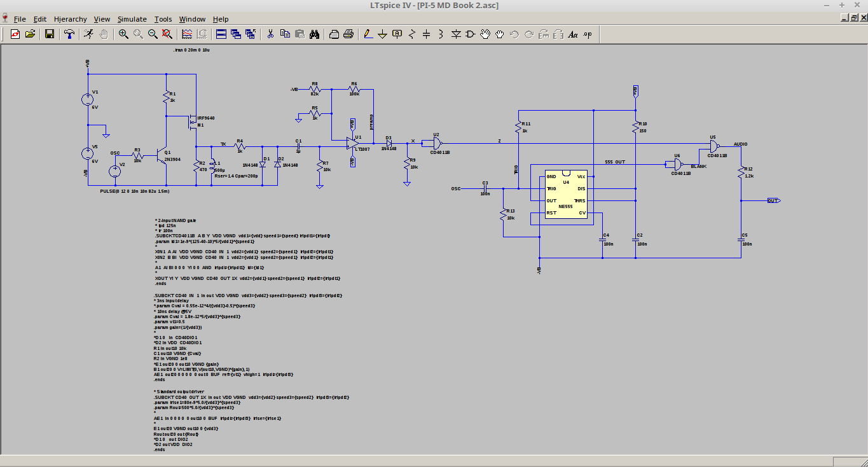Select the Cut scissors tool

[x=270, y=34]
